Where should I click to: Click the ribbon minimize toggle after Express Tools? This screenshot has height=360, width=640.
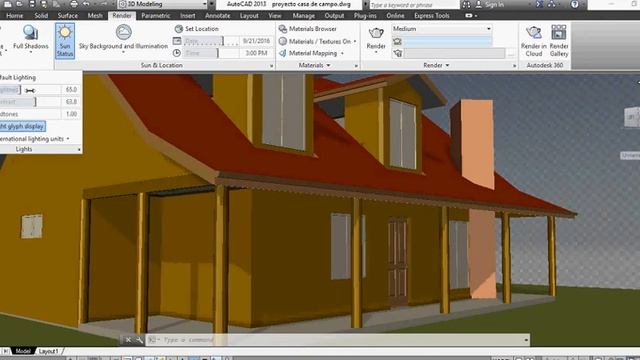tap(469, 16)
